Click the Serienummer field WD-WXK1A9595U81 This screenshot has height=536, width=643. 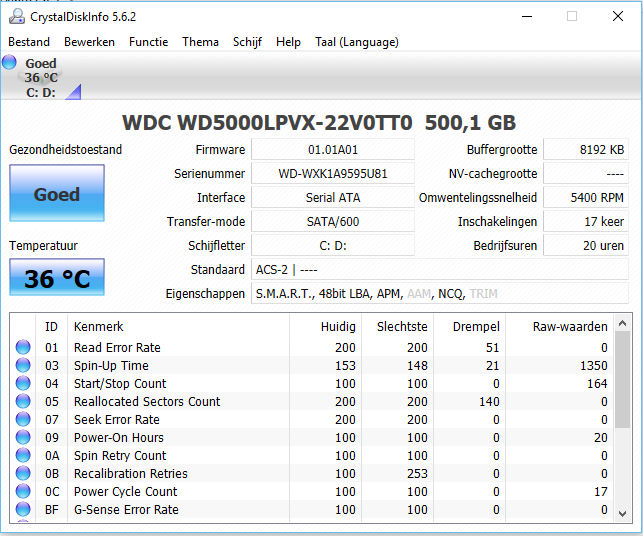(x=333, y=173)
